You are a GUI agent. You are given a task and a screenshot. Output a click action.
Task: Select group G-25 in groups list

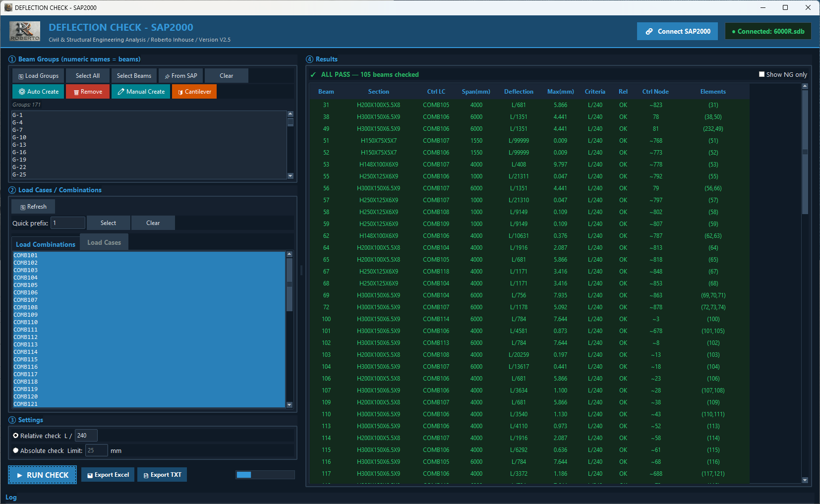[149, 174]
